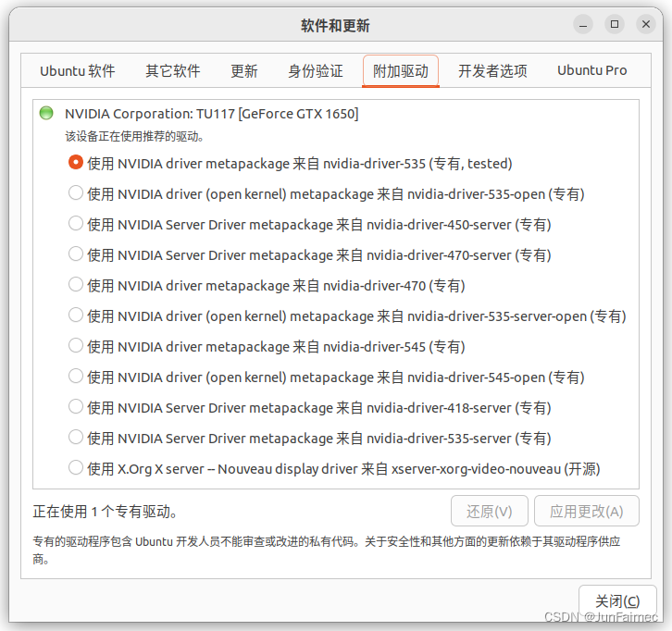
Task: Select Nouveau xserver-xorg-video-nouveau open source driver
Action: pos(76,467)
